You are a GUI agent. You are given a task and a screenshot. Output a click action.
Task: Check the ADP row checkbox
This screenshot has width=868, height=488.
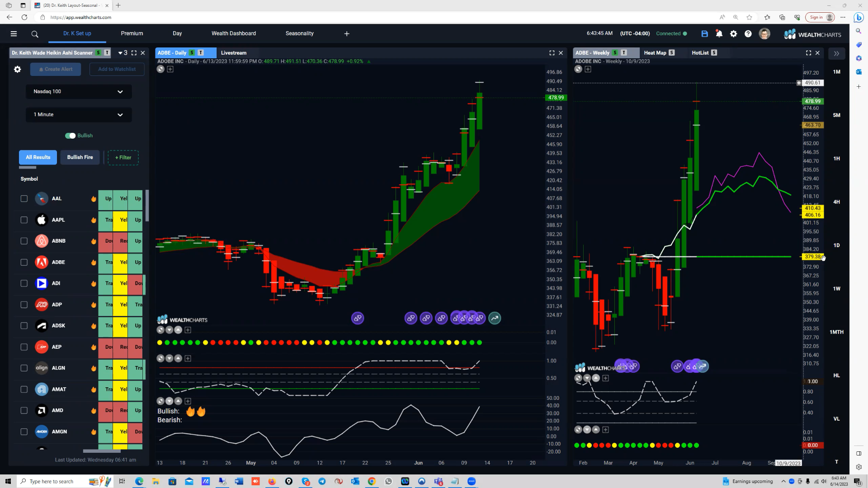pos(24,305)
